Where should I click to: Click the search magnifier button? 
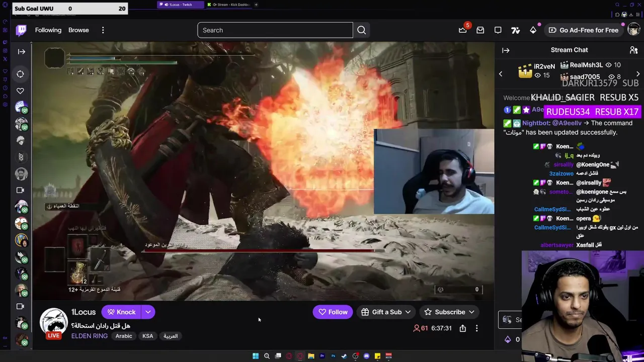coord(361,30)
